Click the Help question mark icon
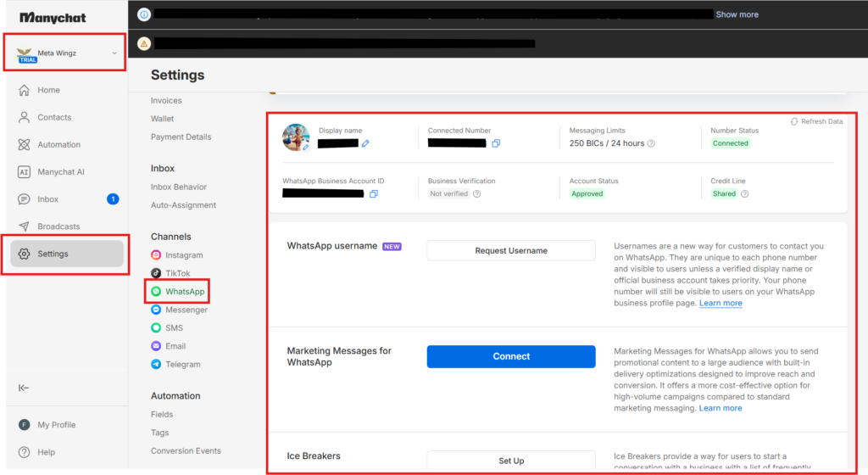 click(x=24, y=452)
